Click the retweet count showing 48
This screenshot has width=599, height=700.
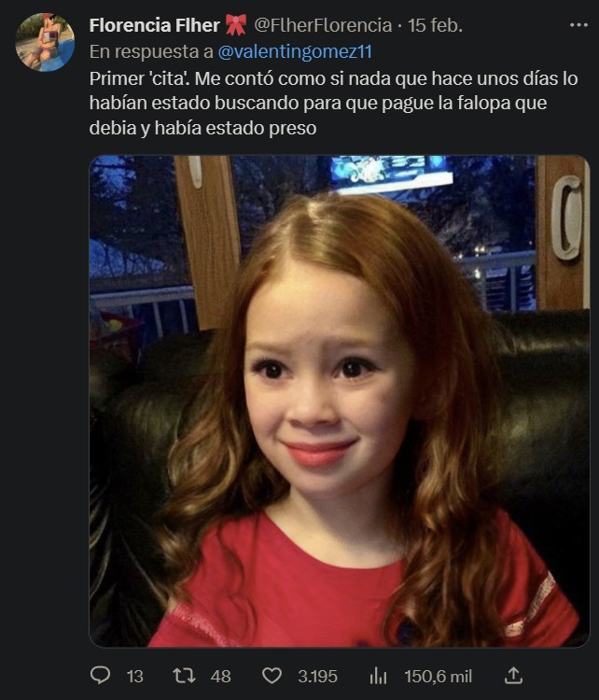click(220, 676)
